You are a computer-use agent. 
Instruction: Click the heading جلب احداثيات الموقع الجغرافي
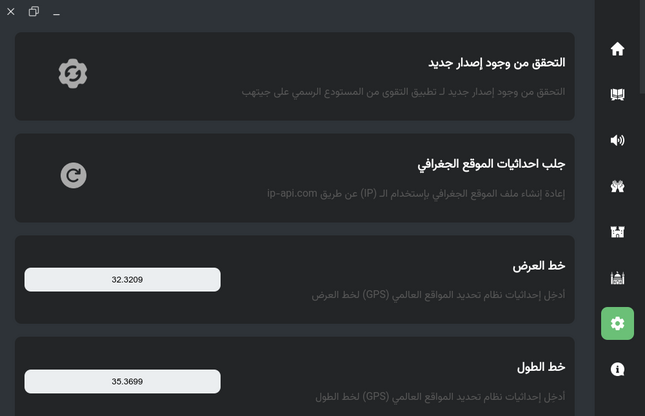tap(491, 164)
